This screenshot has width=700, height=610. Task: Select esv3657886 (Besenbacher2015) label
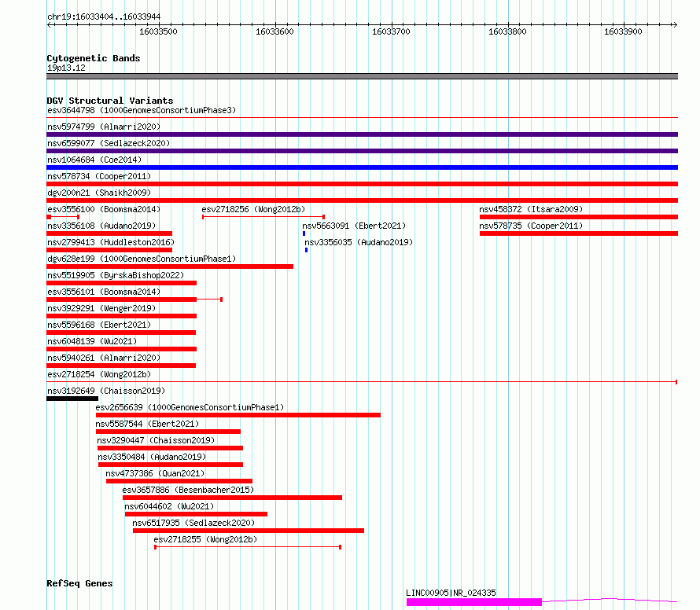188,490
